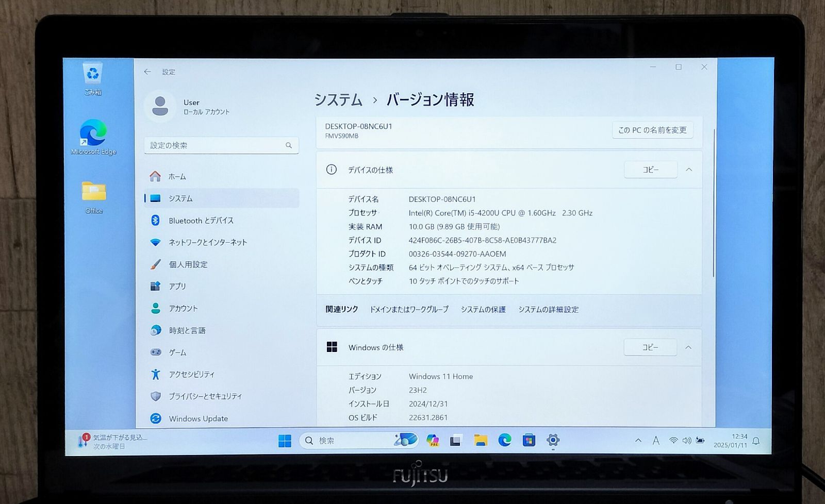The height and width of the screenshot is (504, 825).
Task: Select 個人用設定 in the sidebar
Action: click(x=189, y=264)
